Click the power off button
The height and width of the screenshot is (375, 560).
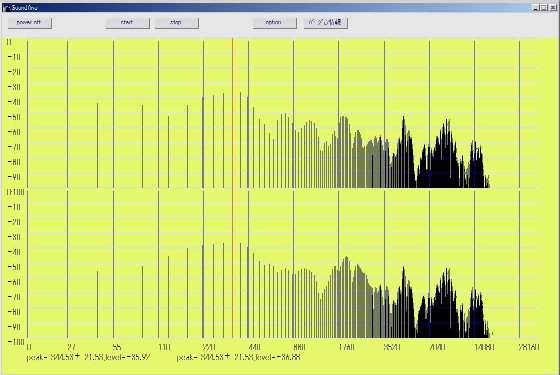[x=30, y=23]
